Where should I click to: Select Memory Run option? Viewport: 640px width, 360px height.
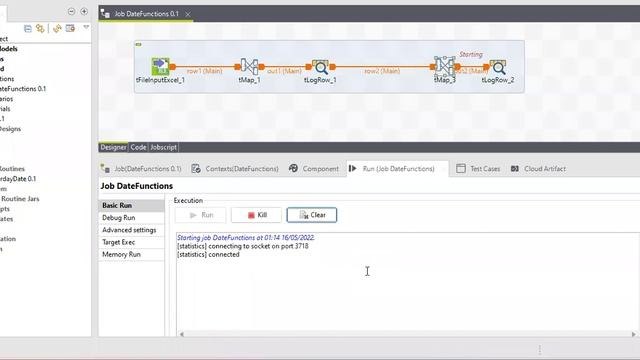pyautogui.click(x=131, y=254)
